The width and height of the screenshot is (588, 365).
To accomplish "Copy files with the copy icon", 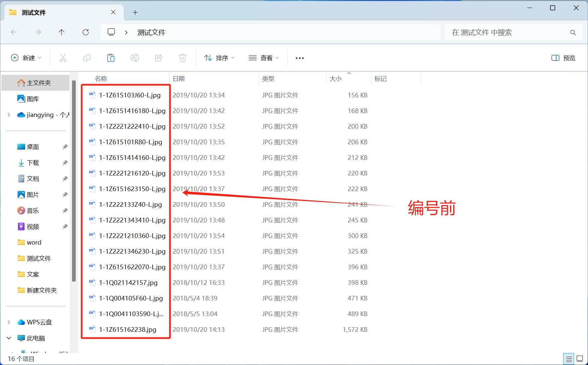I will [87, 58].
